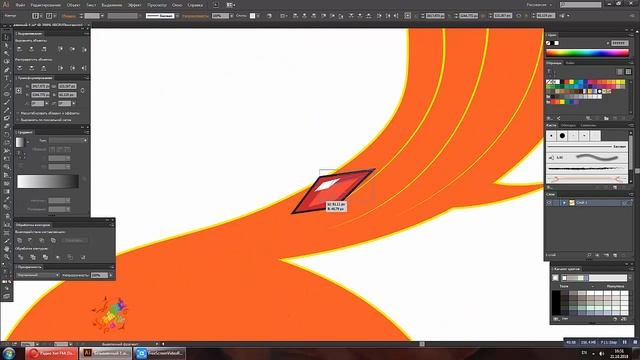The height and width of the screenshot is (360, 640).
Task: Toggle the constrain width and height proportions link
Action: (82, 90)
